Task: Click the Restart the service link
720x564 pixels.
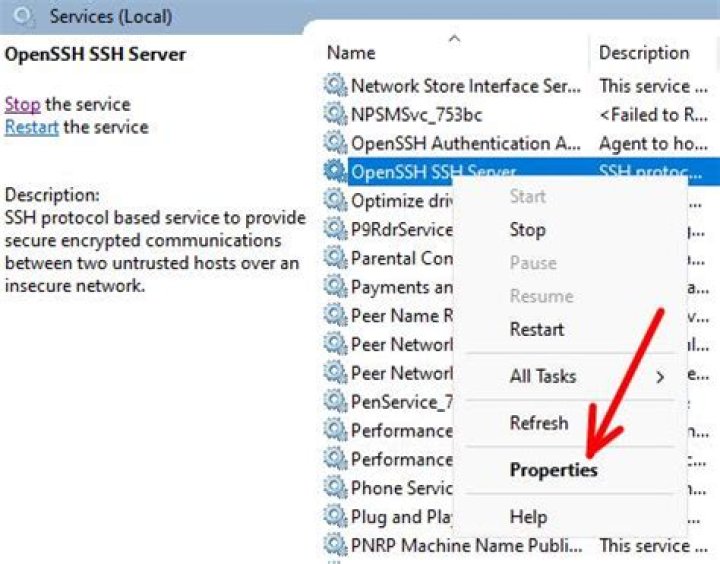Action: tap(30, 127)
